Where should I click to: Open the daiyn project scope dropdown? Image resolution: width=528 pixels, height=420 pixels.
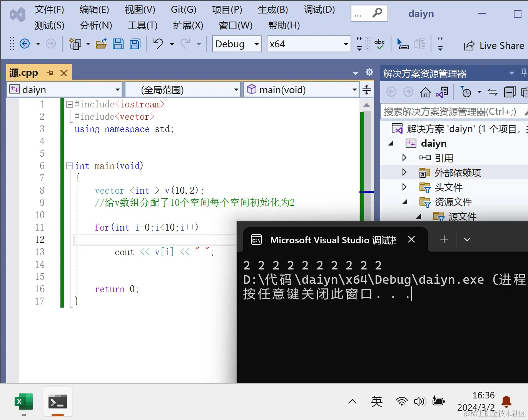click(x=65, y=90)
